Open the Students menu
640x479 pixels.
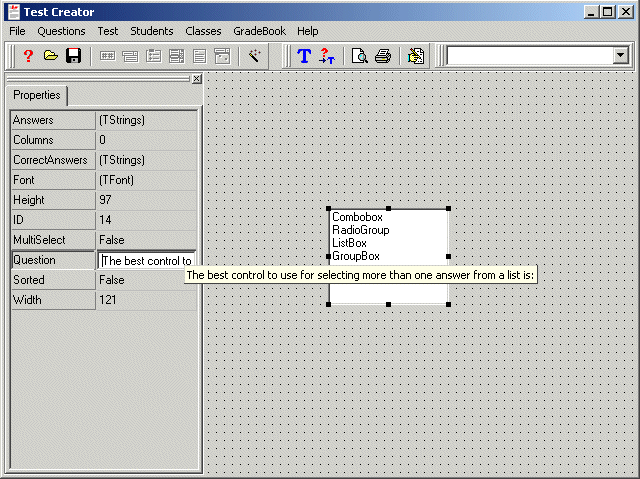151,31
